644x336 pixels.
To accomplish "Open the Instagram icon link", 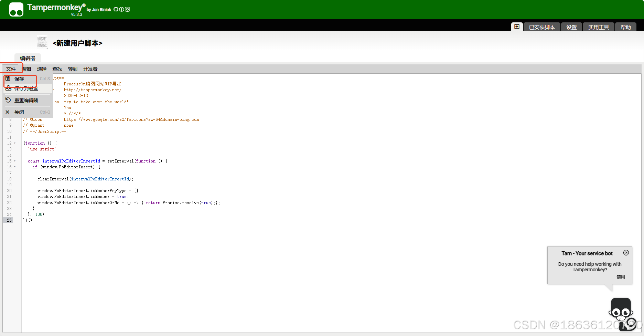I will (127, 9).
